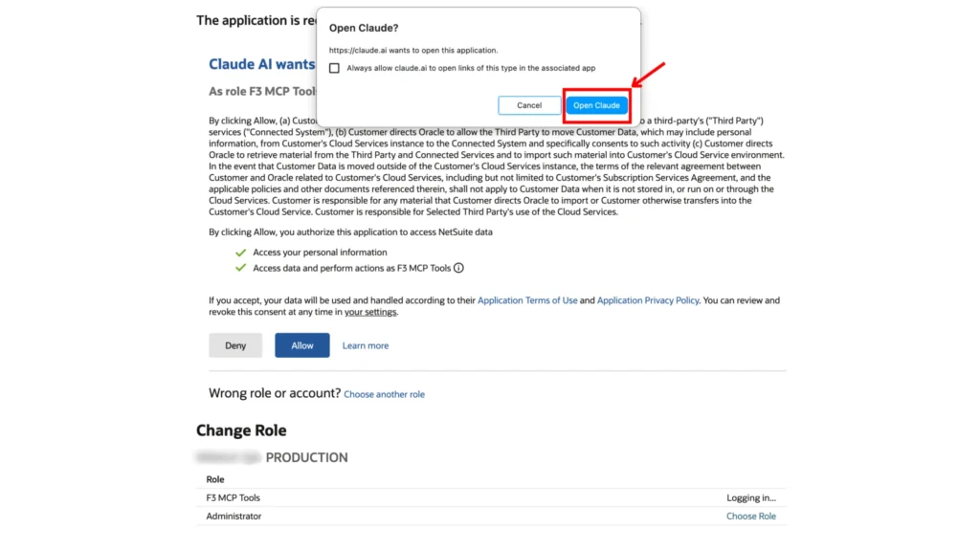Screen dimensions: 980x551
Task: Click the green checkmark beside Access data
Action: (x=240, y=269)
